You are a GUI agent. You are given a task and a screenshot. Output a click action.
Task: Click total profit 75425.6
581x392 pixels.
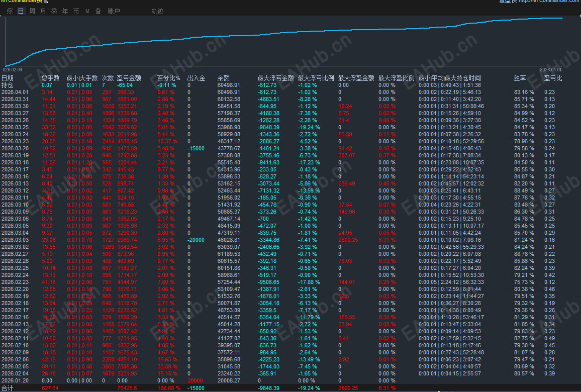pos(127,388)
